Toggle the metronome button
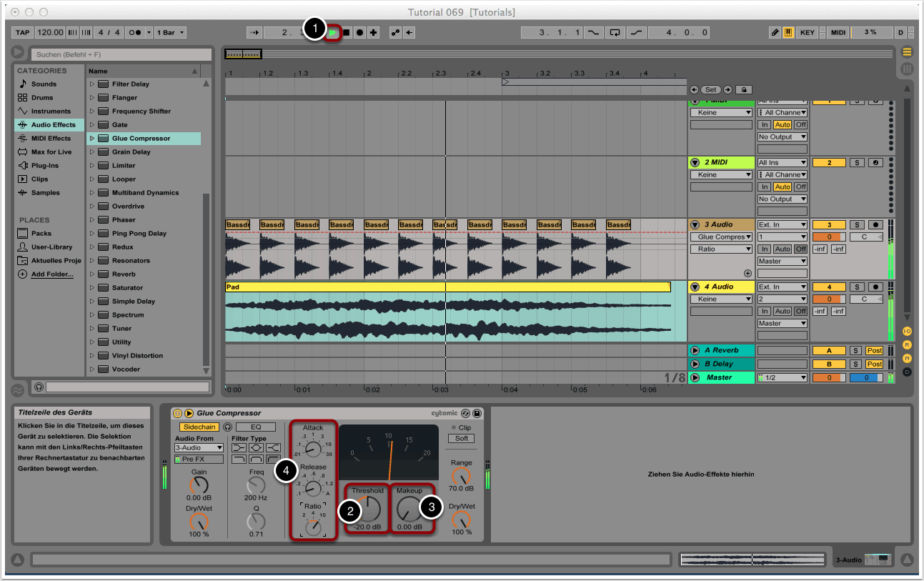 coord(134,32)
